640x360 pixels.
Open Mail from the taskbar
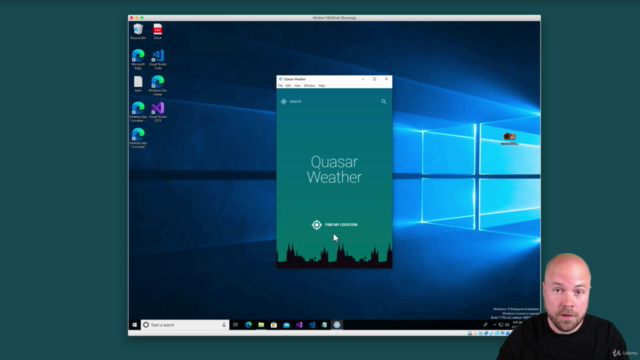[x=287, y=325]
